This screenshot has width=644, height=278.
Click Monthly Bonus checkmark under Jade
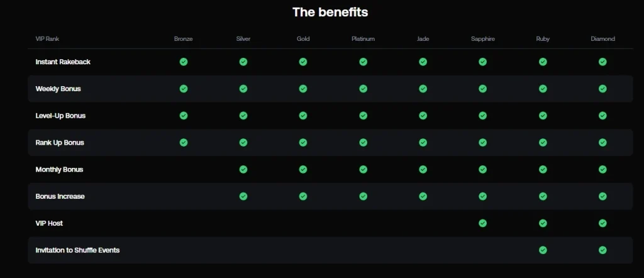click(423, 169)
